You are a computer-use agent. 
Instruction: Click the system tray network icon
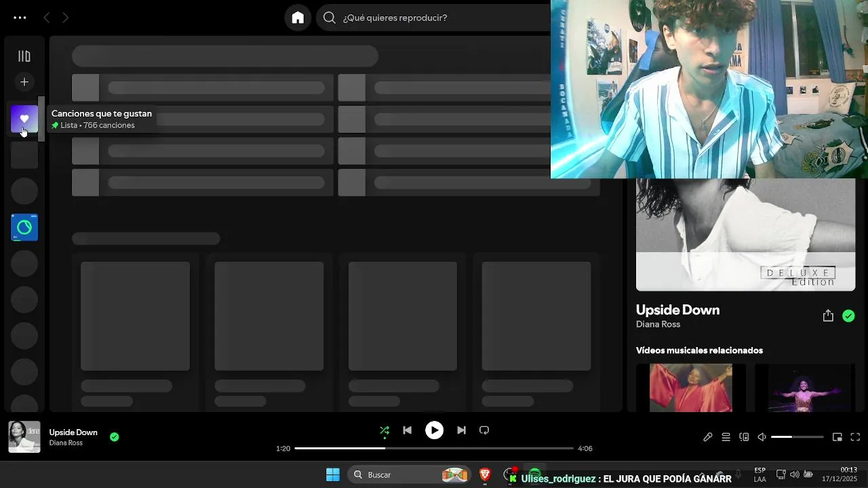[x=781, y=474]
